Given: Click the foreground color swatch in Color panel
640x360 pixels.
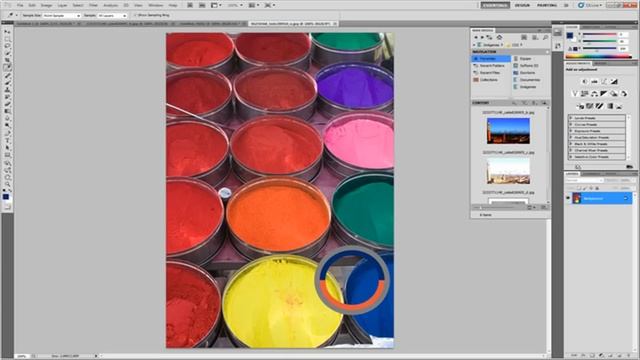Looking at the screenshot, I should click(x=570, y=36).
